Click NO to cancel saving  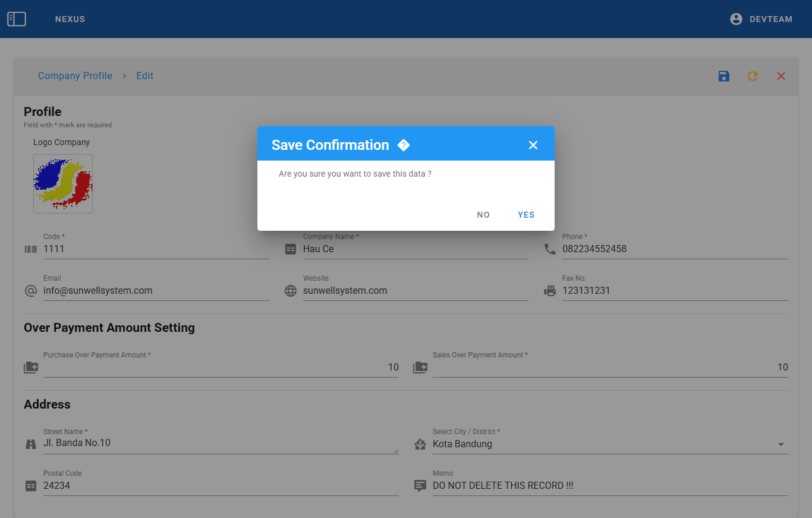coord(483,215)
